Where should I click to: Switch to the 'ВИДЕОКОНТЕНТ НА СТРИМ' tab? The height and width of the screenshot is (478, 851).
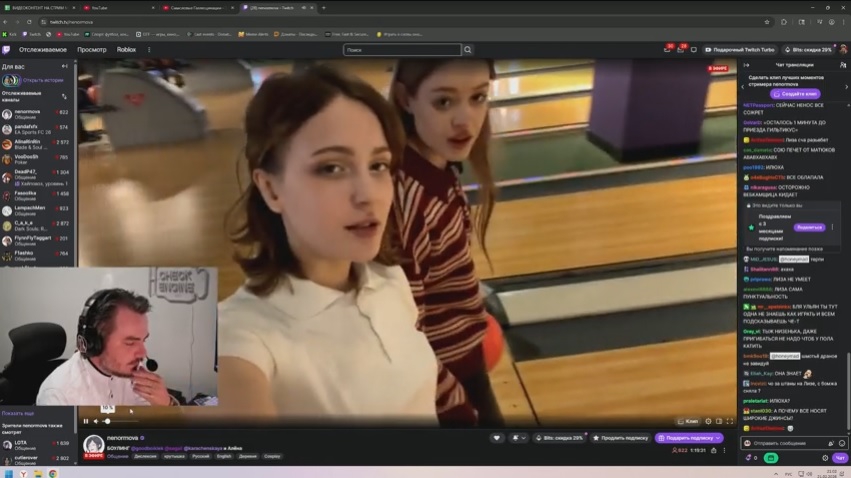coord(38,8)
